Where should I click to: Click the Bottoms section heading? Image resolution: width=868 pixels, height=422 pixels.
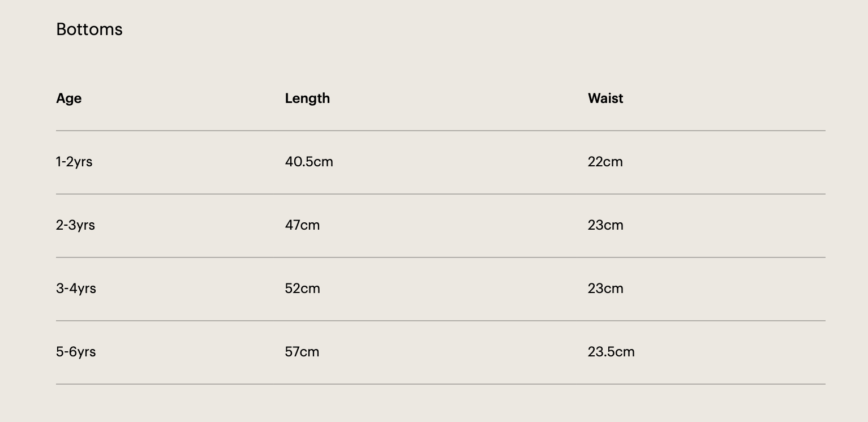(x=89, y=29)
